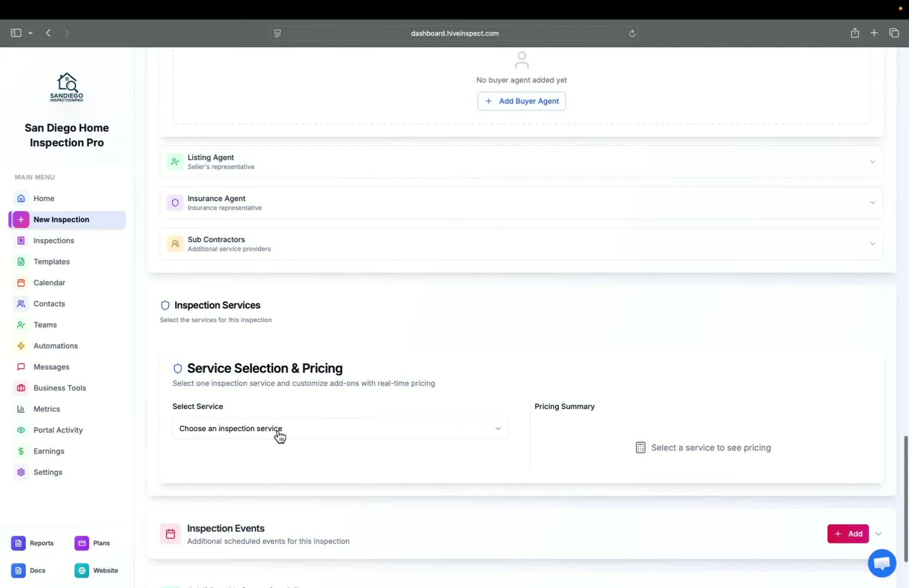Open Teams from the main menu
The image size is (909, 588).
(x=45, y=324)
